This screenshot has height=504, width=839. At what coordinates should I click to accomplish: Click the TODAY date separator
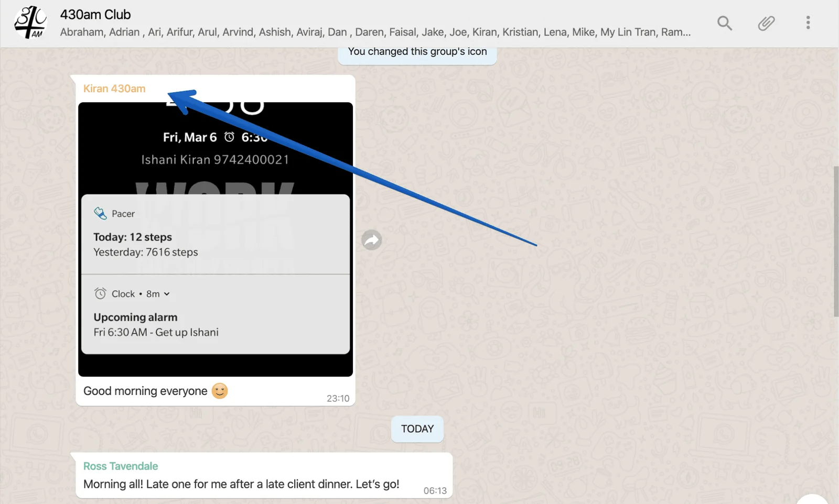pos(417,429)
